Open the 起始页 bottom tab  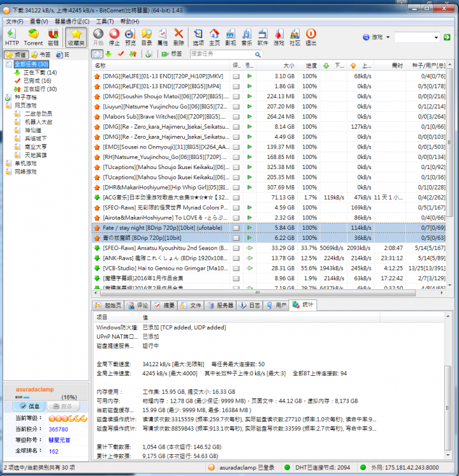[108, 306]
